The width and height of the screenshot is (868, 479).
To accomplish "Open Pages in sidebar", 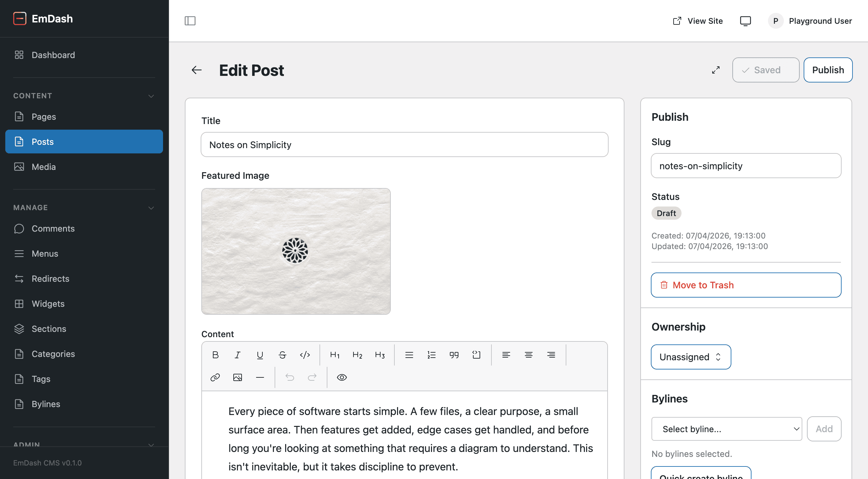I will pyautogui.click(x=84, y=116).
